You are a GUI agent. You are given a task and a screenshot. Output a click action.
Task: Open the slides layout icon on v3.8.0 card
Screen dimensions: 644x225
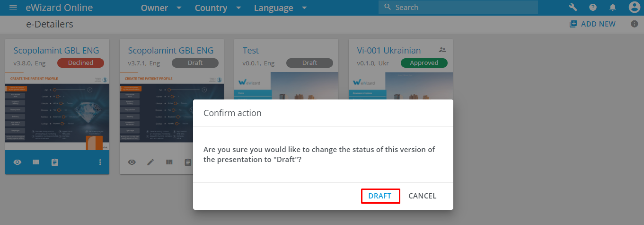(36, 162)
